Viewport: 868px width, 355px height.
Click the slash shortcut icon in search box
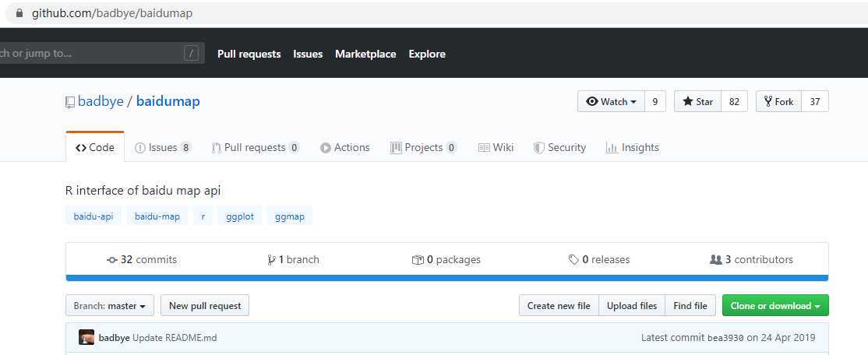[x=191, y=54]
